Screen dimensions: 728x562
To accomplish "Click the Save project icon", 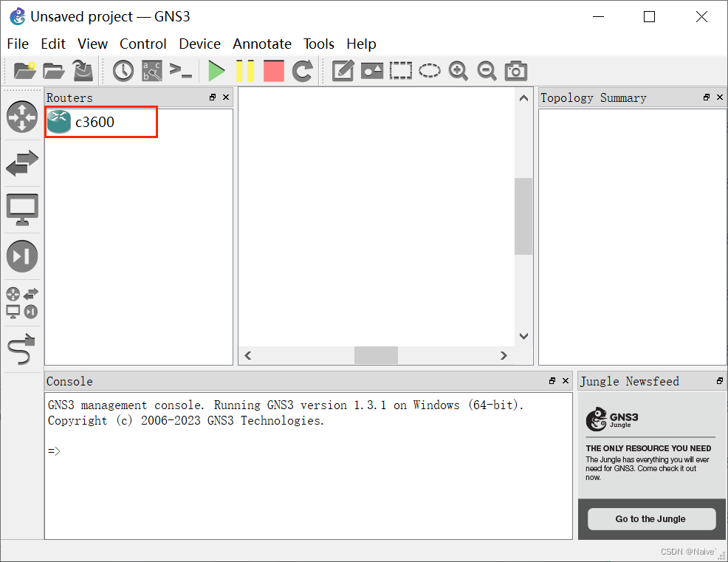I will click(x=83, y=71).
